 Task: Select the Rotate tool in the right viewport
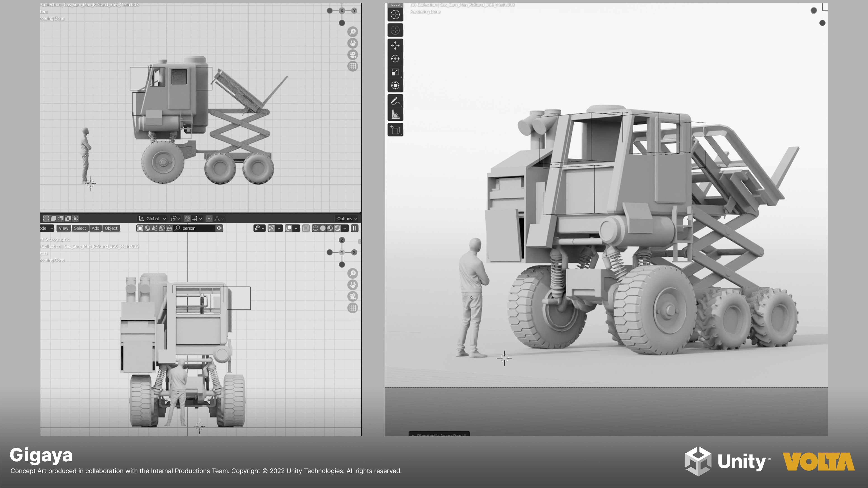tap(395, 59)
